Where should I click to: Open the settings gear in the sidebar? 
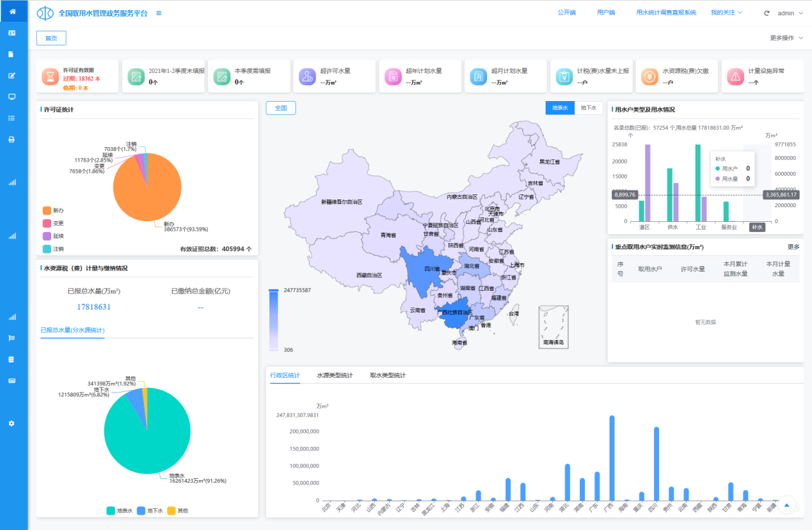12,423
